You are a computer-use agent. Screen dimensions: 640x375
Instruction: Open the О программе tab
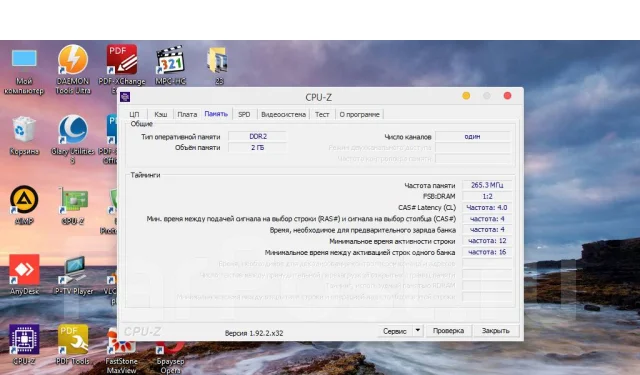coord(360,114)
